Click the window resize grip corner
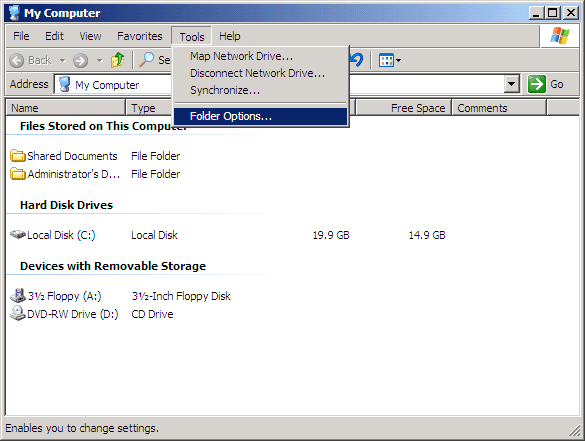Image resolution: width=585 pixels, height=441 pixels. (x=575, y=431)
